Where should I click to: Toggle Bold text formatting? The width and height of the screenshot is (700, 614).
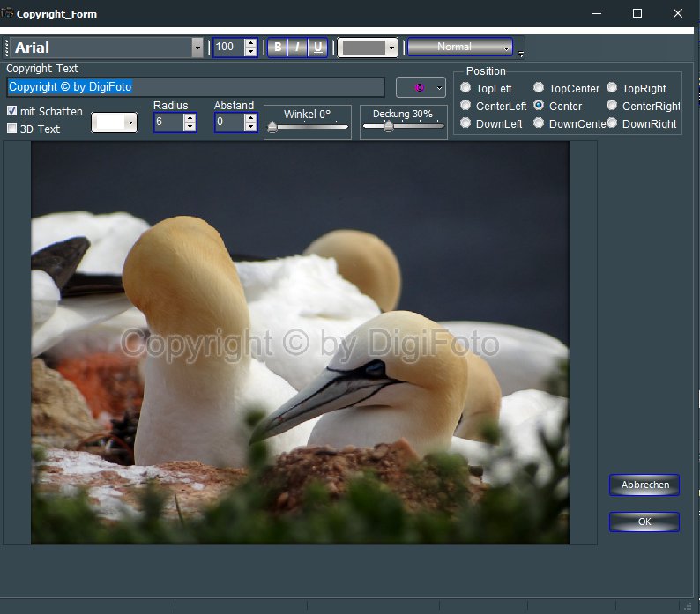(278, 48)
